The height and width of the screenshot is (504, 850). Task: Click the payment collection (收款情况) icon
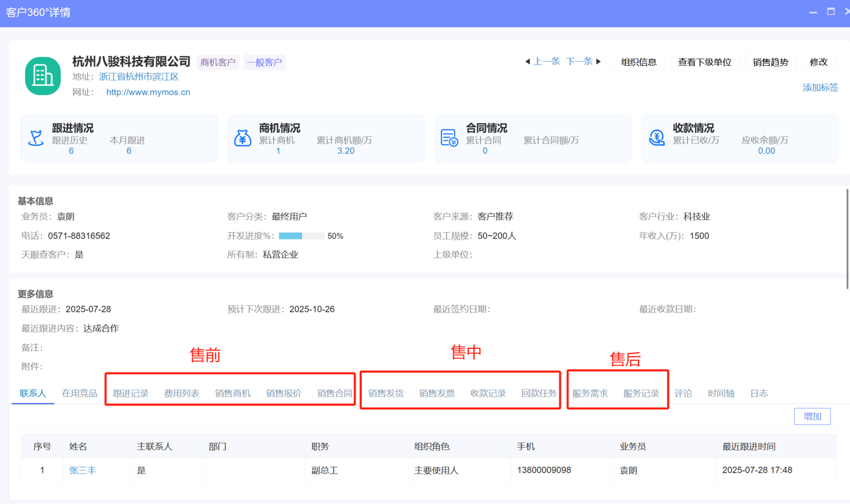click(x=656, y=138)
